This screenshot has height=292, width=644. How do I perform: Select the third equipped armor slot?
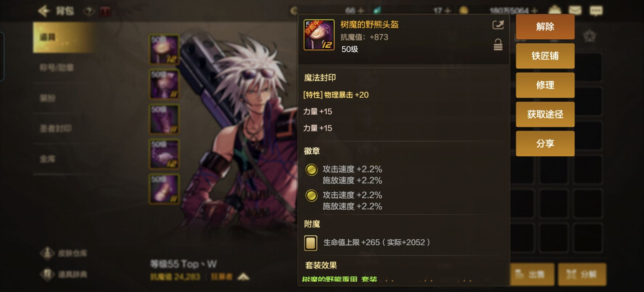click(x=164, y=119)
